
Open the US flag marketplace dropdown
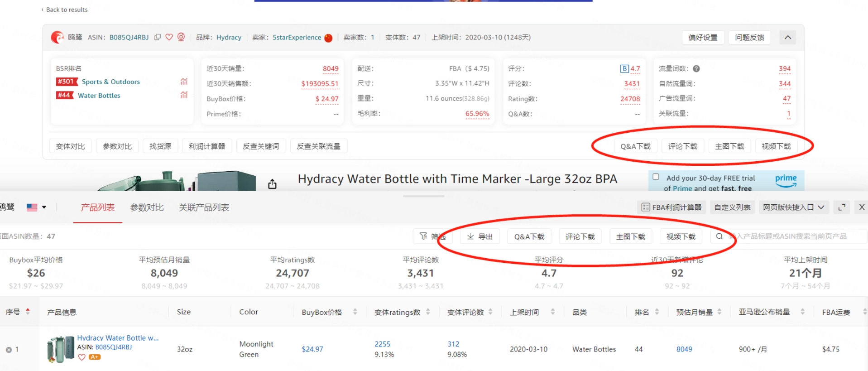[37, 207]
